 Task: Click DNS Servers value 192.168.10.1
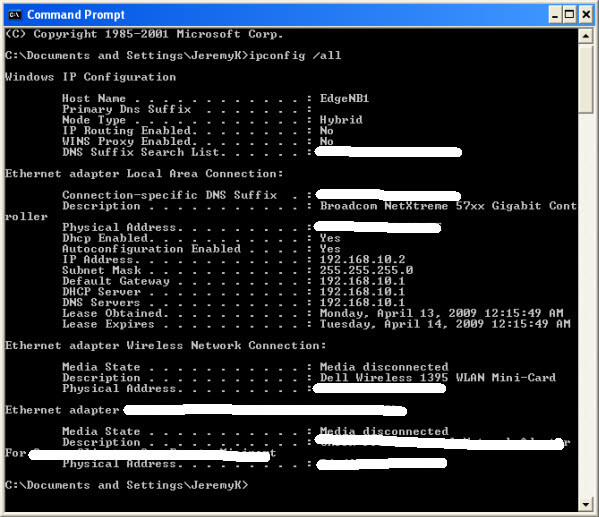coord(362,302)
